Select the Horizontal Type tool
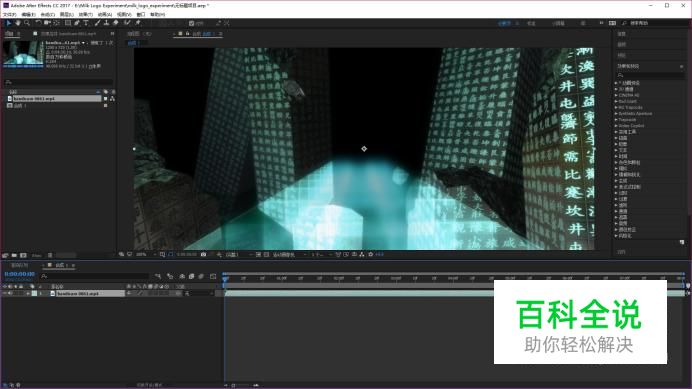The image size is (692, 389). [x=86, y=23]
